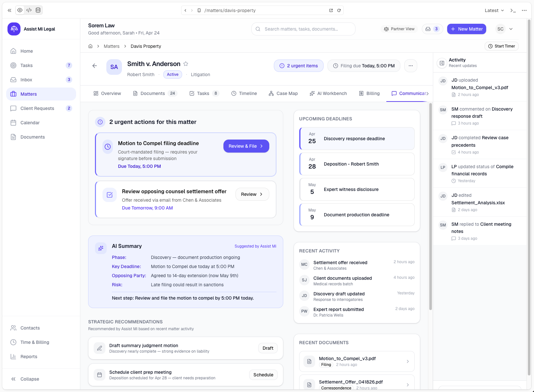Viewport: 534px width, 392px height.
Task: Click the New Matter button
Action: [466, 29]
